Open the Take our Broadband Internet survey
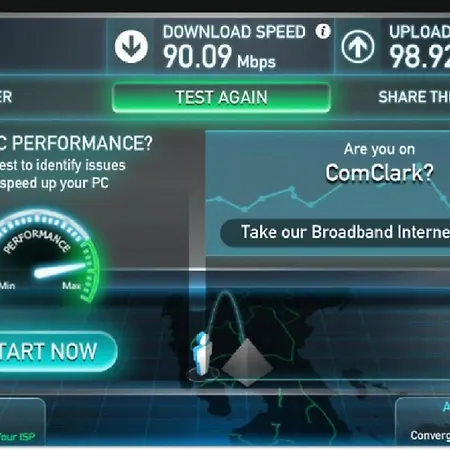This screenshot has height=450, width=450. tap(335, 232)
